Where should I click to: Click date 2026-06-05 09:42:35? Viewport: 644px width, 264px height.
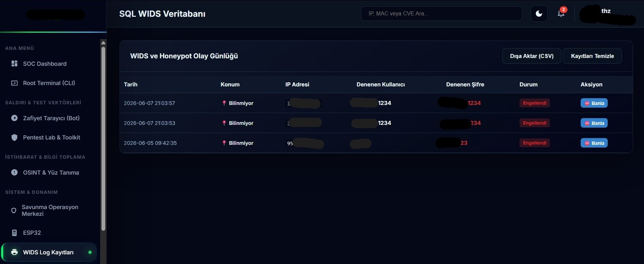(x=150, y=143)
